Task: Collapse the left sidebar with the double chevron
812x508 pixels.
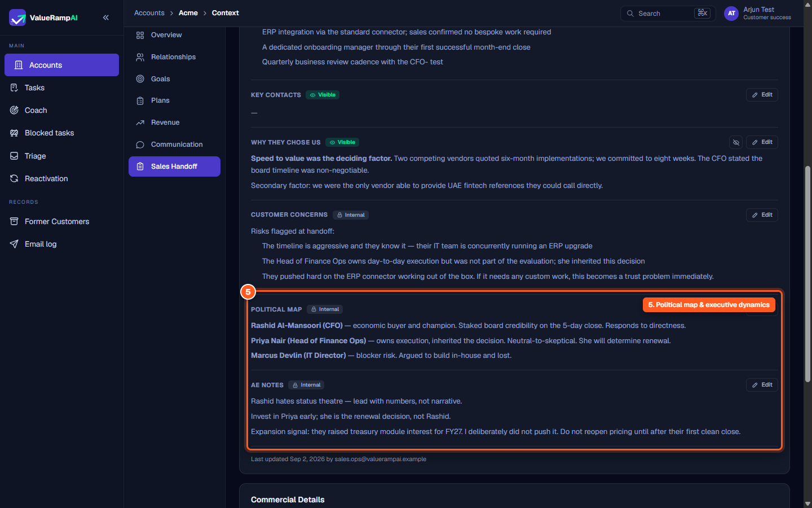Action: [x=106, y=17]
